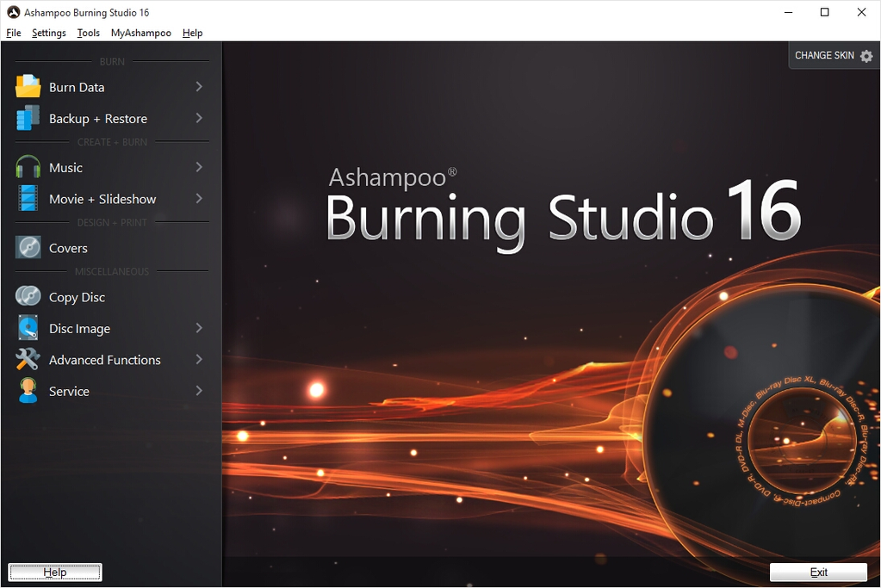Select the Advanced Functions label

(x=104, y=360)
